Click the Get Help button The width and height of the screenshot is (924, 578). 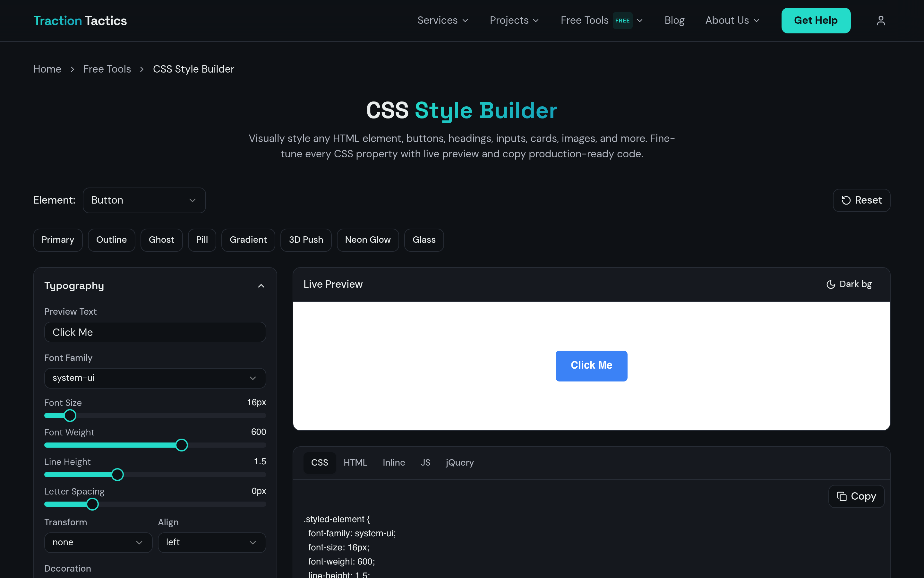[x=816, y=21]
